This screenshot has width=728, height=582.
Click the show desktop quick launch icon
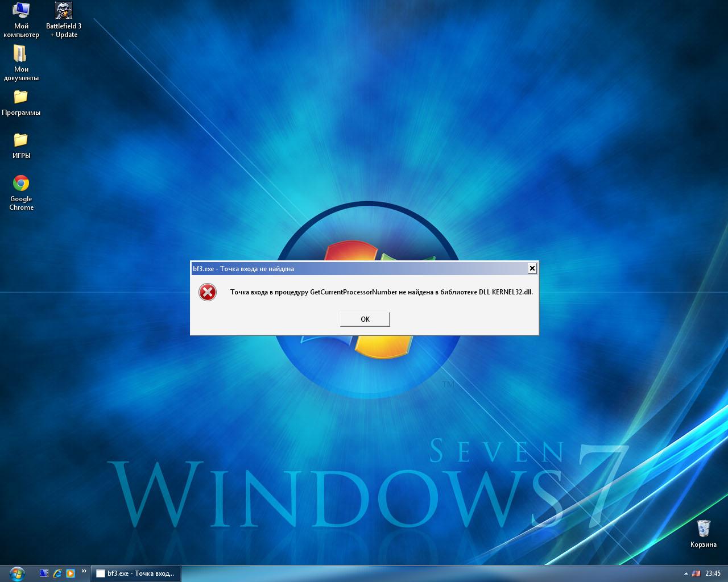(x=44, y=573)
